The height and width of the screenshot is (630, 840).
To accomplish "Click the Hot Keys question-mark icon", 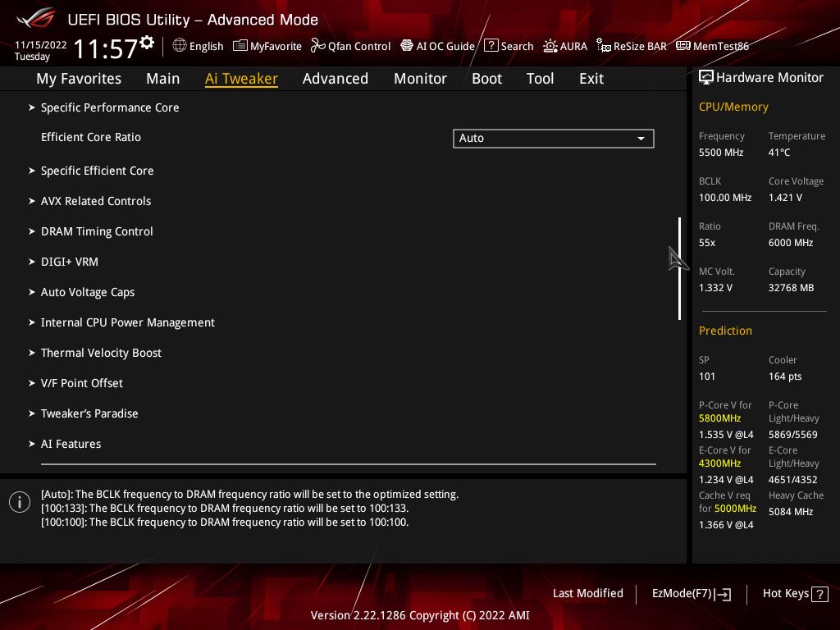I will [819, 594].
